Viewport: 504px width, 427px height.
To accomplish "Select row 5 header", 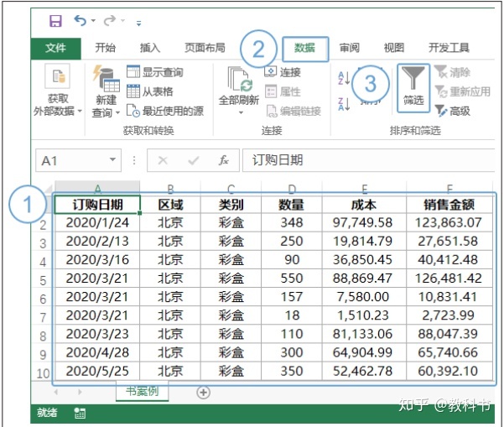I will [43, 279].
